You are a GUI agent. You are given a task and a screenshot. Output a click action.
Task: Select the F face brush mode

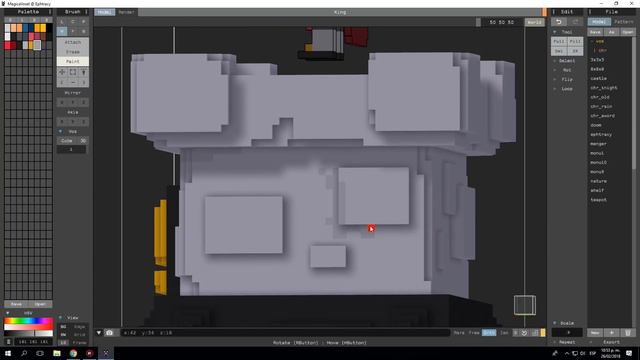[73, 31]
